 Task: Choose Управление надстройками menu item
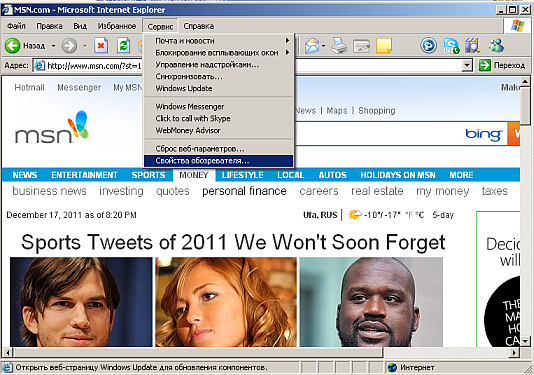tap(218, 65)
